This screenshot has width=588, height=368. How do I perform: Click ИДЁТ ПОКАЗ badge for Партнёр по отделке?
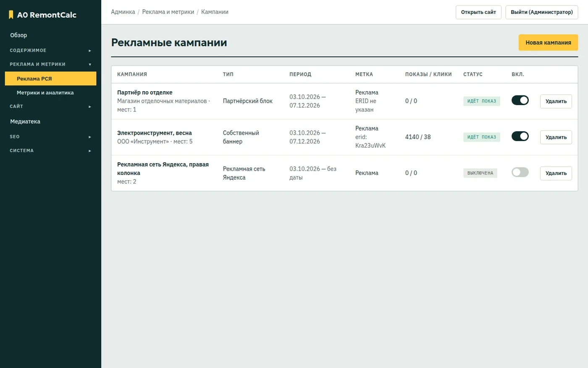pyautogui.click(x=482, y=101)
